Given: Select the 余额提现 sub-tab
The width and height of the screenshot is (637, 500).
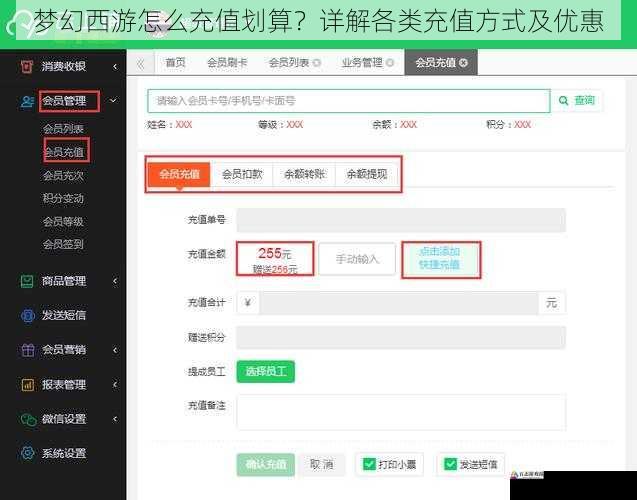Looking at the screenshot, I should pyautogui.click(x=366, y=175).
